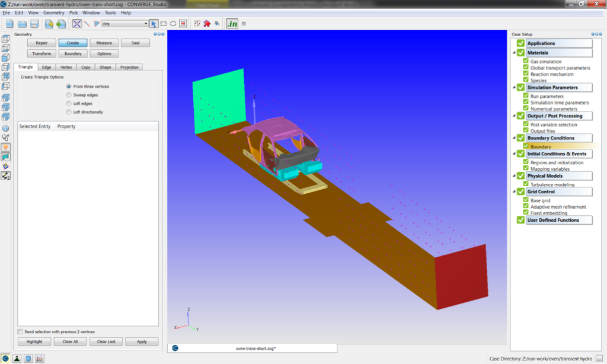Select the 'Loft directionally' radio option
607x364 pixels.
click(69, 112)
